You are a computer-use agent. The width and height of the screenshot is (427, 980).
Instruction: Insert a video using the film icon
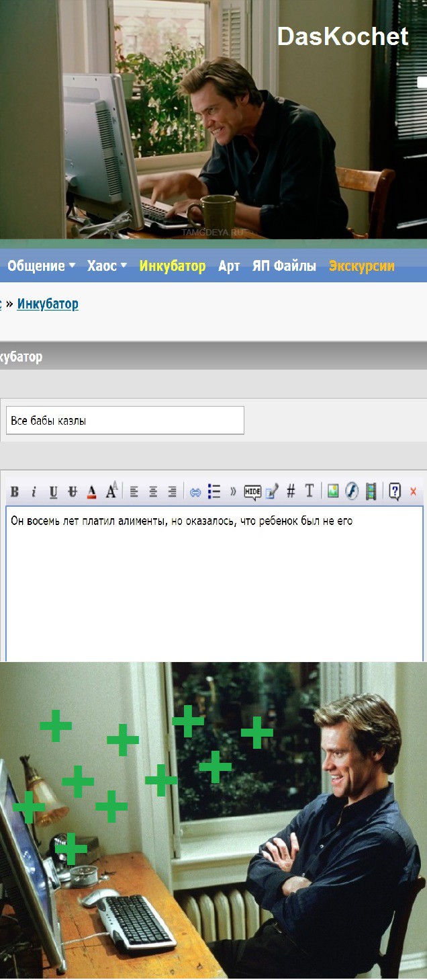pos(371,491)
